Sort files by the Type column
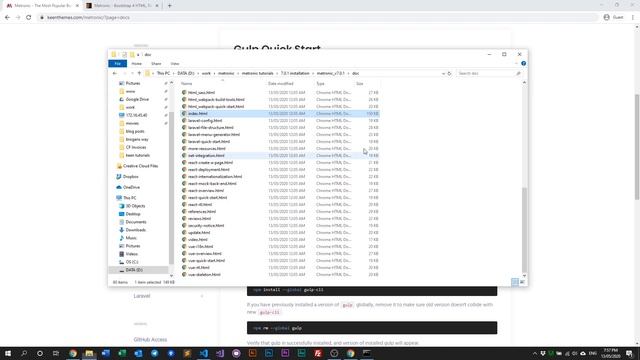640x360 pixels. tap(334, 84)
